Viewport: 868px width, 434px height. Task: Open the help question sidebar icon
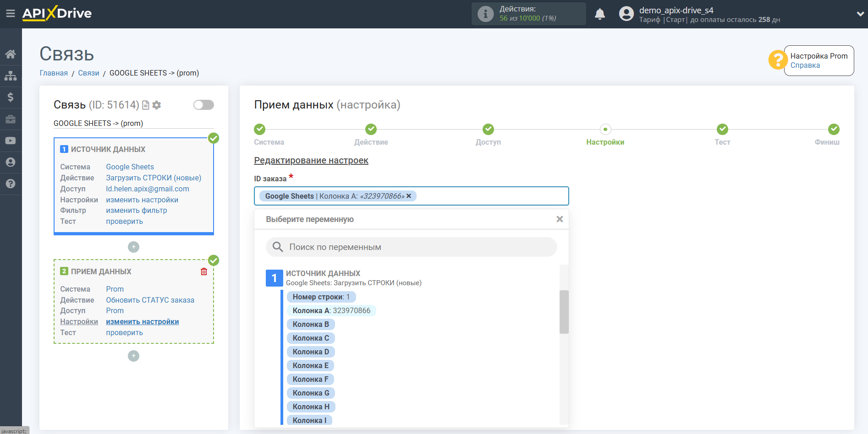(x=11, y=184)
